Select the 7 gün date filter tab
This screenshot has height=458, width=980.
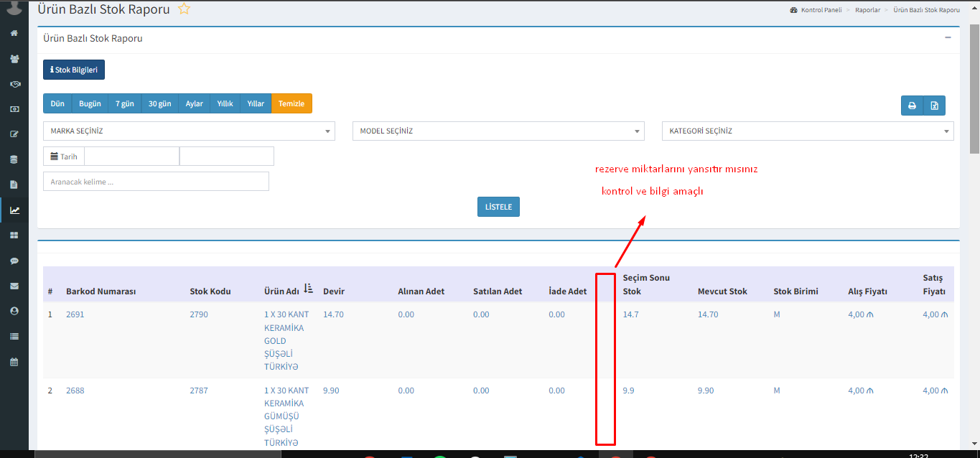(x=124, y=103)
